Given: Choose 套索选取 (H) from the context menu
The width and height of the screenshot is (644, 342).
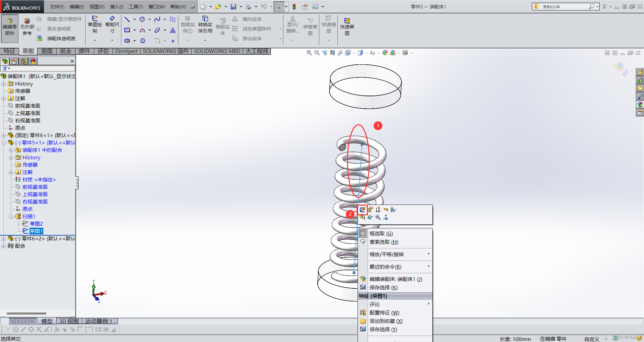Looking at the screenshot, I should pyautogui.click(x=395, y=242).
